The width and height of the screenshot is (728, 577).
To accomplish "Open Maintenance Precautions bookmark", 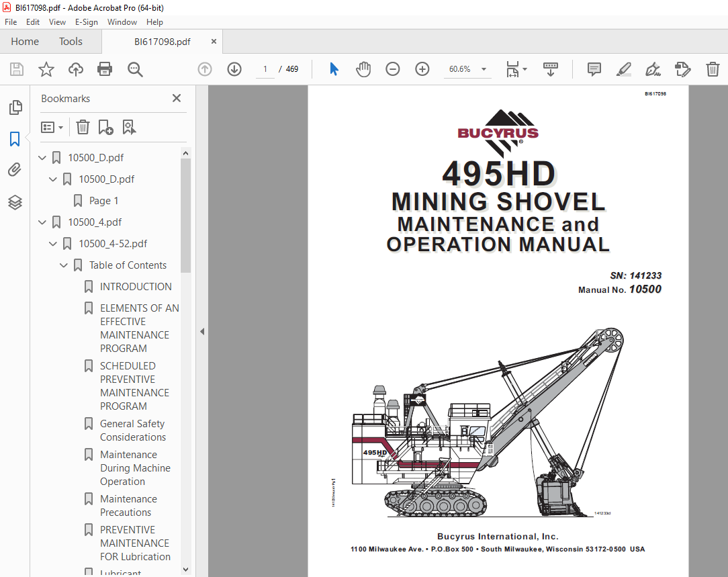I will (128, 506).
